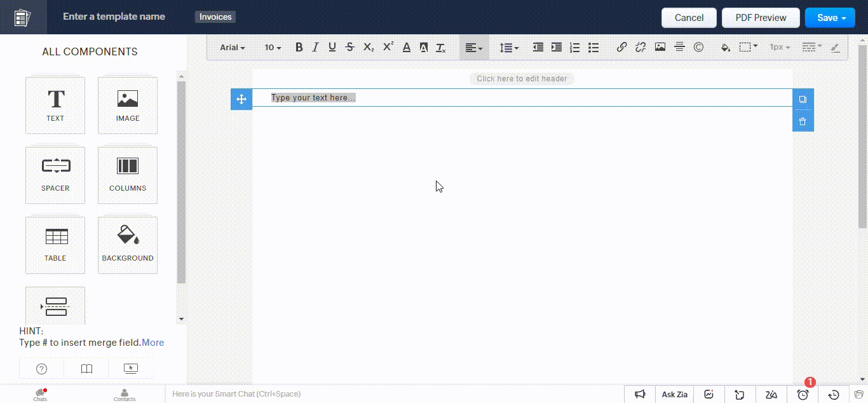Click the More hint link
The image size is (868, 403).
(153, 342)
